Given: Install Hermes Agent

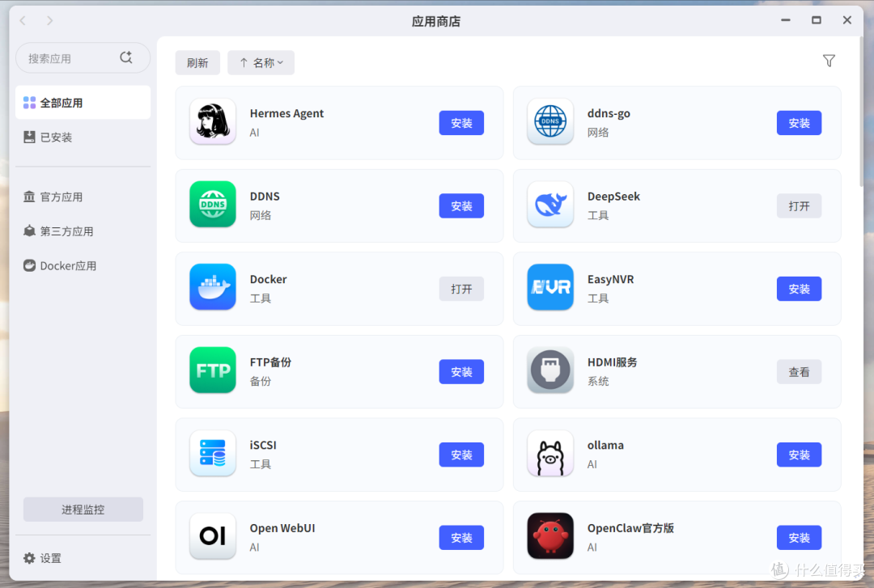Looking at the screenshot, I should tap(461, 123).
